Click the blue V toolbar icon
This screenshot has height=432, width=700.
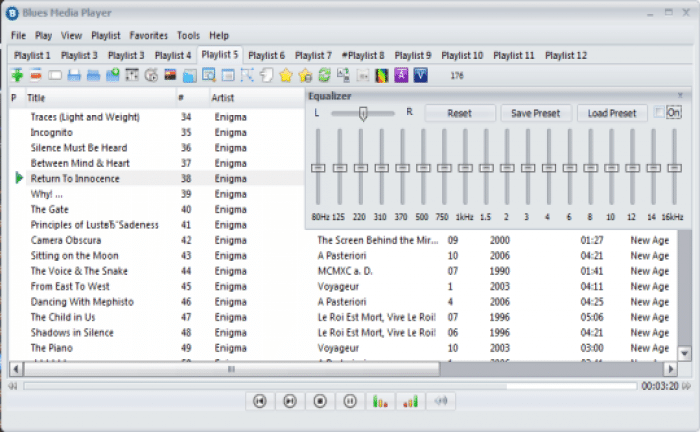[421, 75]
